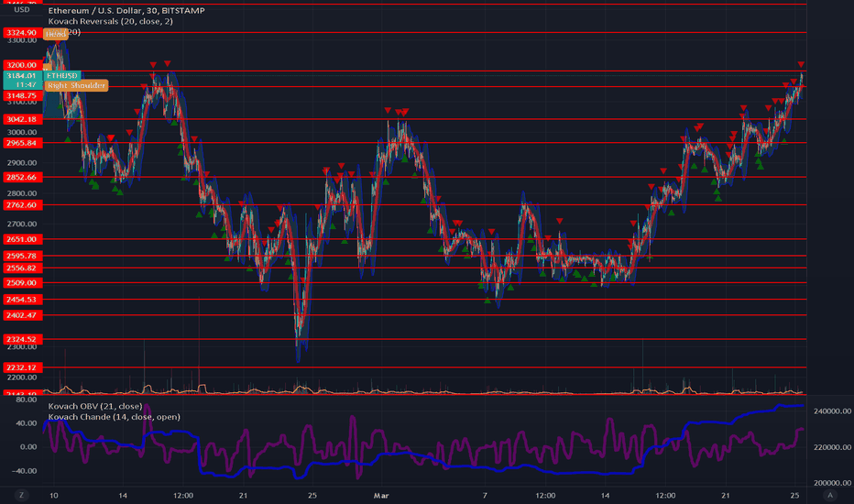Select the 2965.84 red price level label
Image resolution: width=854 pixels, height=504 pixels.
point(22,143)
